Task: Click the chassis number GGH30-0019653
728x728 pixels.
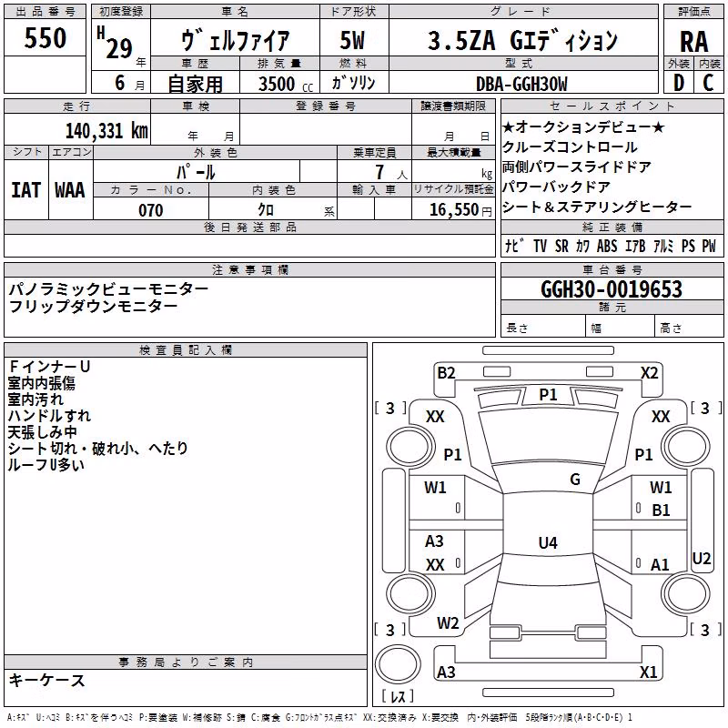Action: pos(612,289)
